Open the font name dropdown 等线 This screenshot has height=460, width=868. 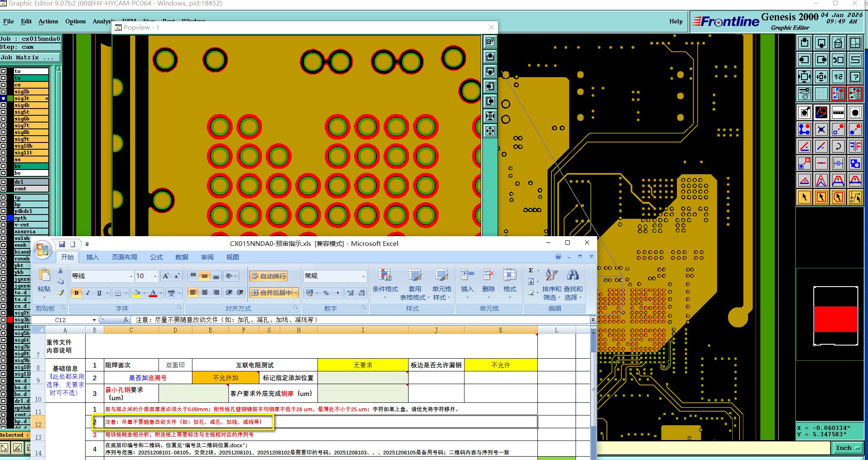(x=131, y=276)
